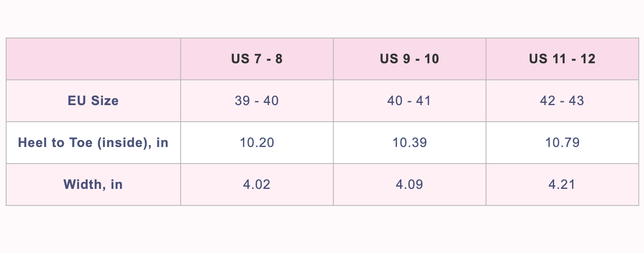
Task: Click the US 7 - 8 column header
Action: pyautogui.click(x=257, y=59)
